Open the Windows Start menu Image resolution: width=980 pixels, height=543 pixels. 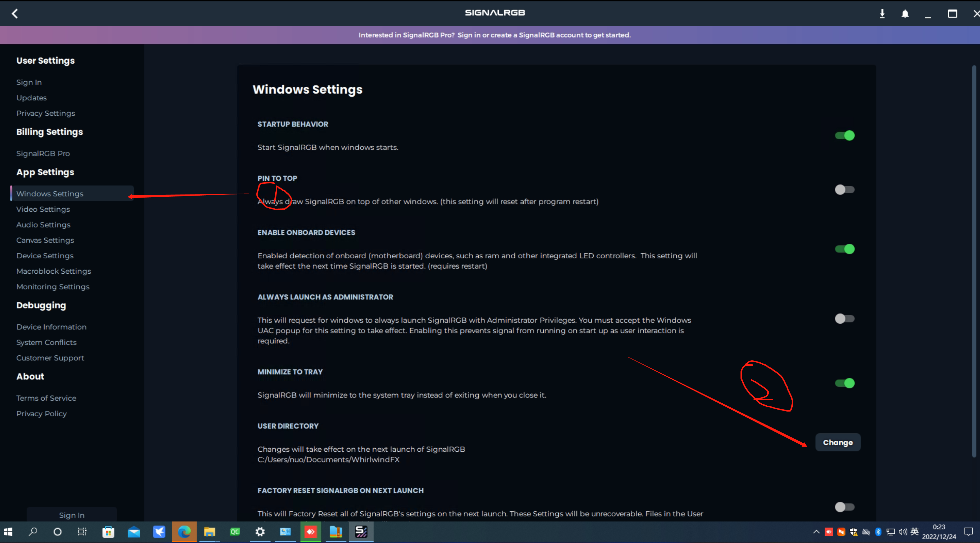[x=8, y=532]
